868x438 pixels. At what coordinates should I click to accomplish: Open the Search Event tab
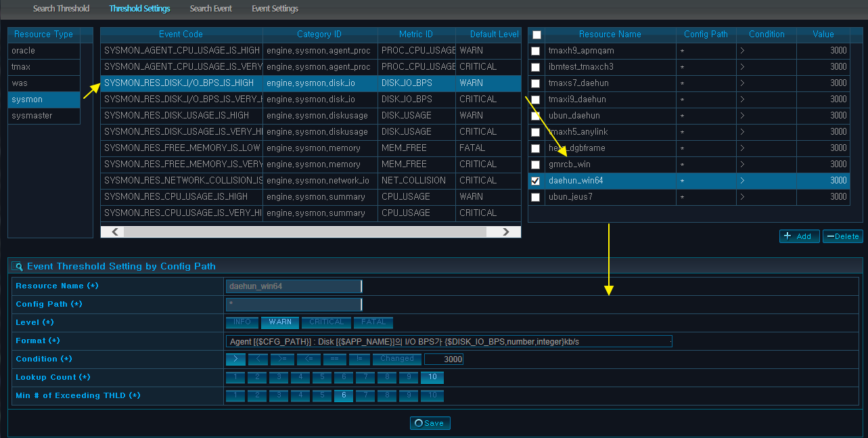pyautogui.click(x=211, y=9)
